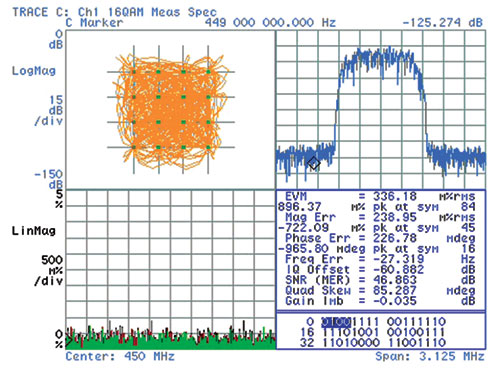Click the '5 %' top LinMag scale label
Viewport: 500px width, 369px height.
click(x=59, y=199)
